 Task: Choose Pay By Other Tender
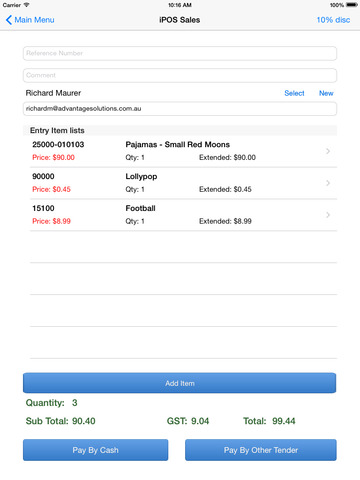point(261,450)
